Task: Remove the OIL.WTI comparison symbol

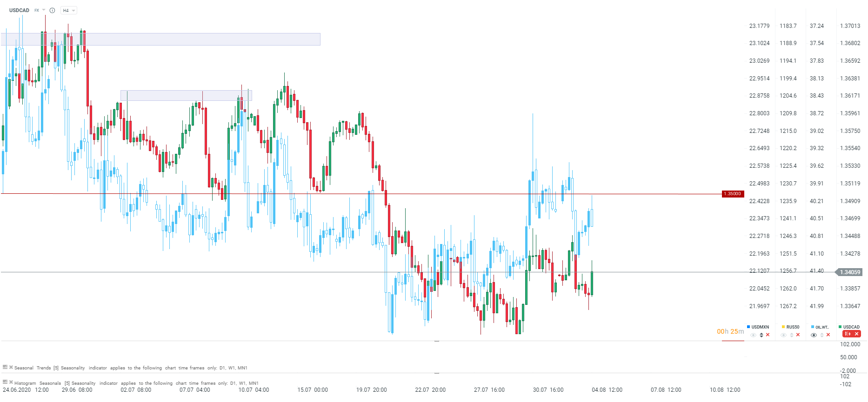Action: 828,335
